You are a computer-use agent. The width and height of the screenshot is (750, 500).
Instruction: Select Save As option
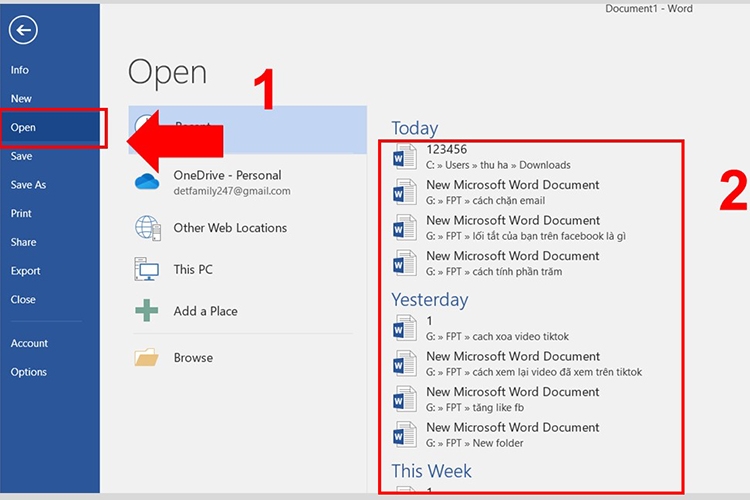tap(28, 185)
